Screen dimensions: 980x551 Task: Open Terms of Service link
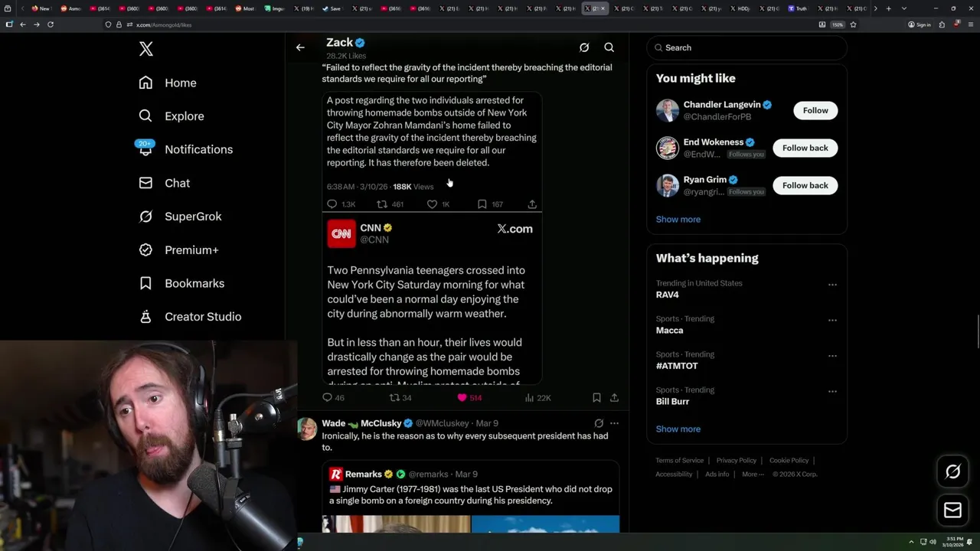(x=679, y=460)
